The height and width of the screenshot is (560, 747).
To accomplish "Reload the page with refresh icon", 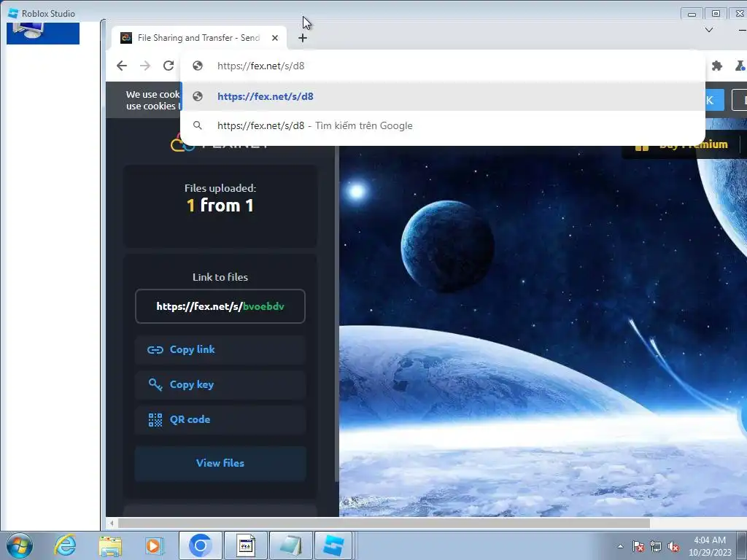I will point(169,66).
